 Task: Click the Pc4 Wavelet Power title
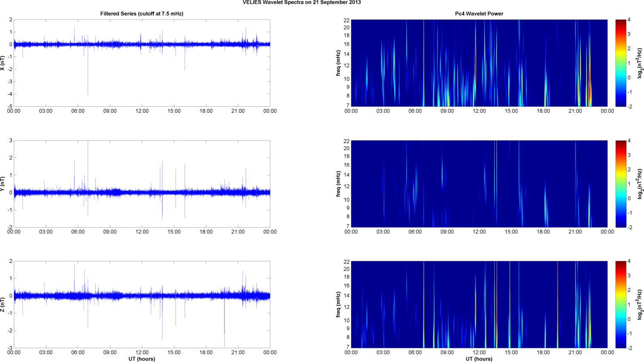click(479, 14)
